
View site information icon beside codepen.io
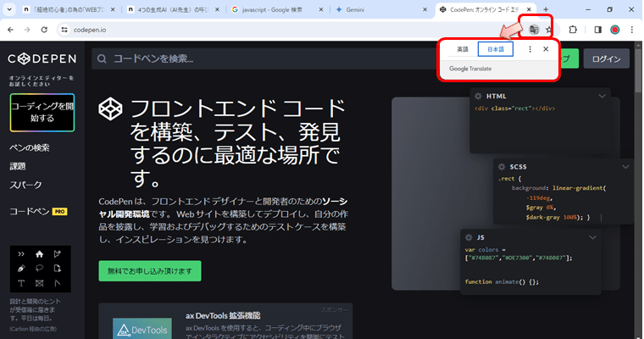pyautogui.click(x=64, y=30)
